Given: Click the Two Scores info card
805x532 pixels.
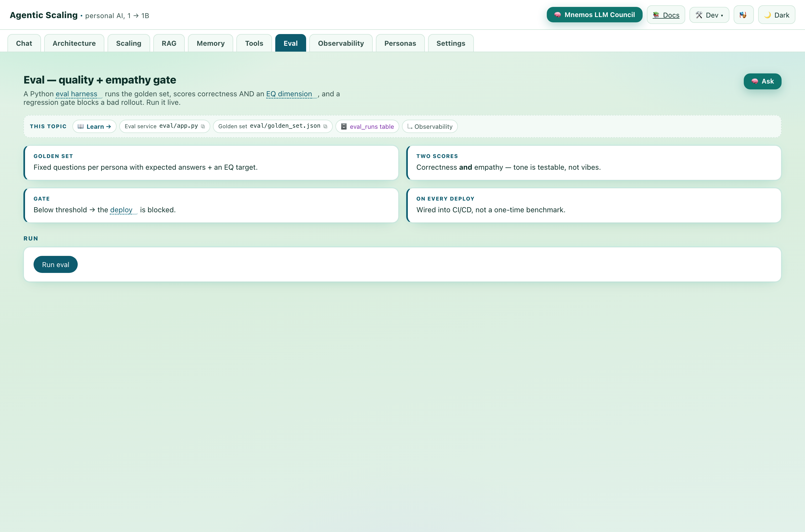Looking at the screenshot, I should pos(594,163).
